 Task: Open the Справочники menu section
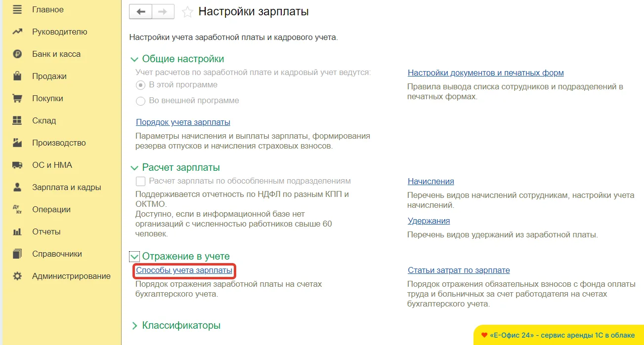[57, 254]
